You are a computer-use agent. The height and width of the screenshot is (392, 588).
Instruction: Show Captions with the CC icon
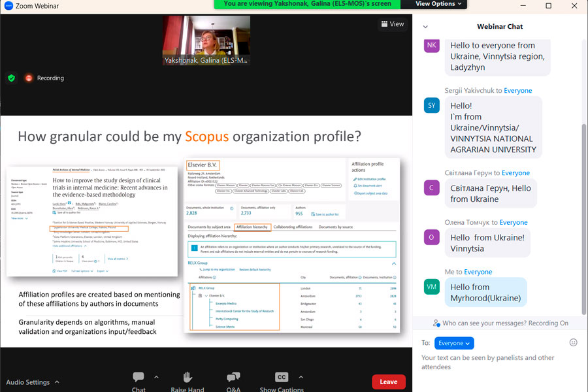tap(282, 377)
